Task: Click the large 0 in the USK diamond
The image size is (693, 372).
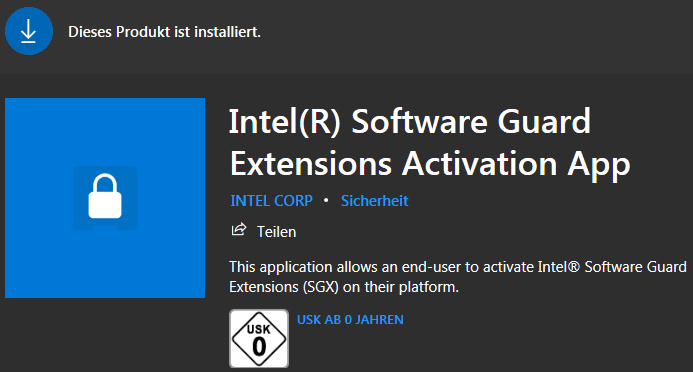Action: click(x=259, y=347)
